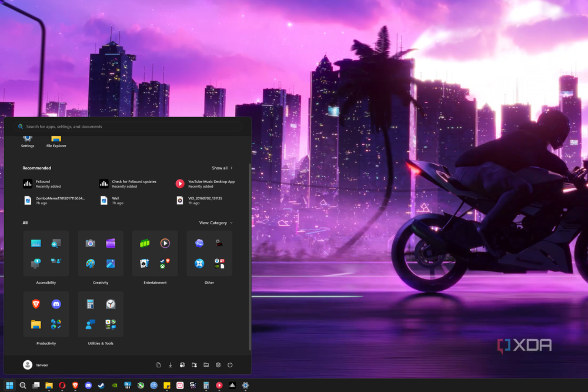Open pinned Settings app at top

(x=28, y=141)
